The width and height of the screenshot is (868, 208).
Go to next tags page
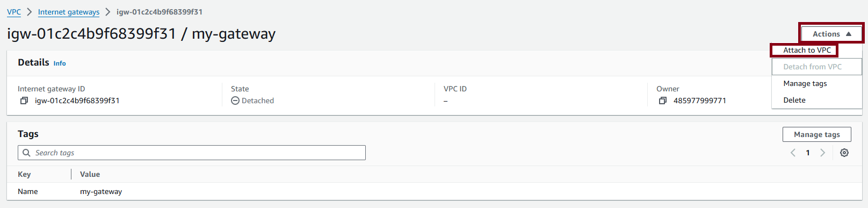(x=822, y=153)
